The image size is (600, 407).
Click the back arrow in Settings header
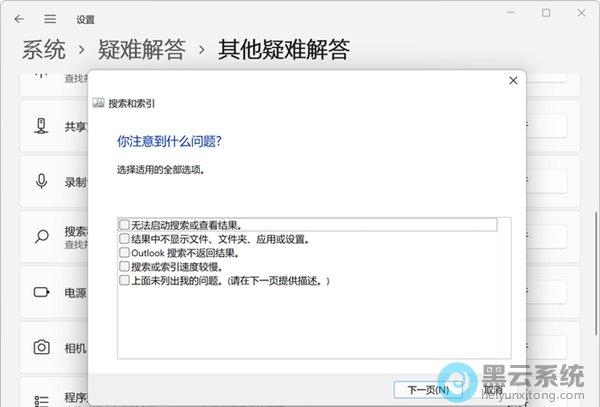tap(20, 18)
